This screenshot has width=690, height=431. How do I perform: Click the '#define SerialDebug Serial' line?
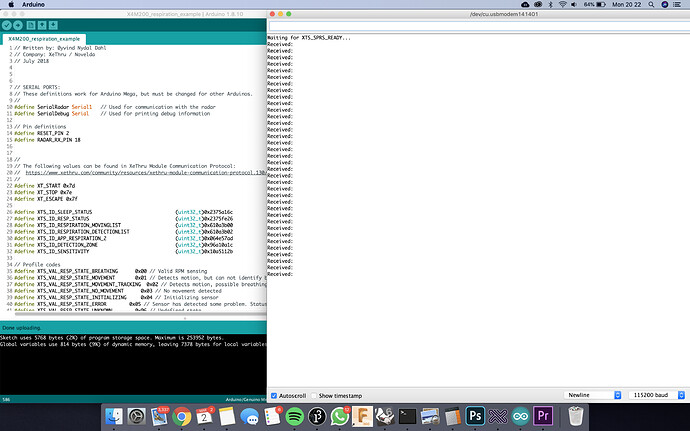(112, 114)
